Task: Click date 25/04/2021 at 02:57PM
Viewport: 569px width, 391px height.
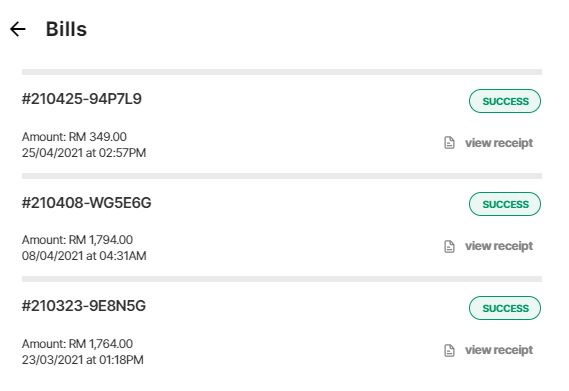Action: point(84,153)
